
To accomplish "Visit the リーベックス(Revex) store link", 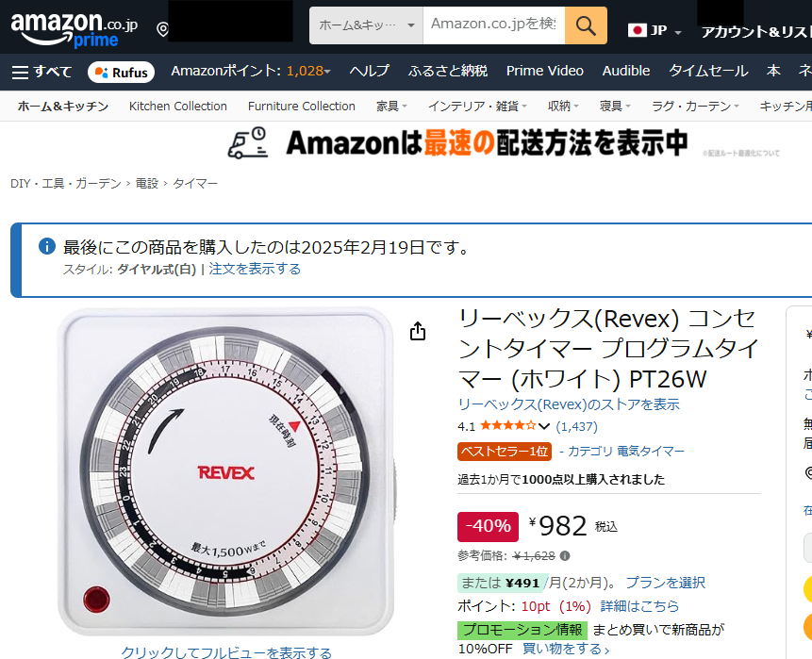I will [569, 404].
